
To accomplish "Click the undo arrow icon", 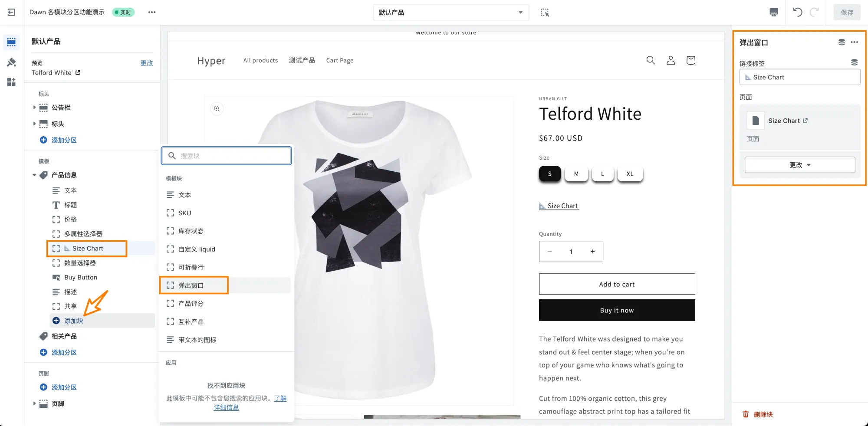I will coord(797,12).
